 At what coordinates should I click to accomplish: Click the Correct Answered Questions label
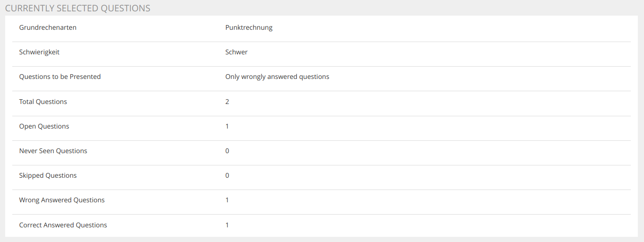click(63, 225)
